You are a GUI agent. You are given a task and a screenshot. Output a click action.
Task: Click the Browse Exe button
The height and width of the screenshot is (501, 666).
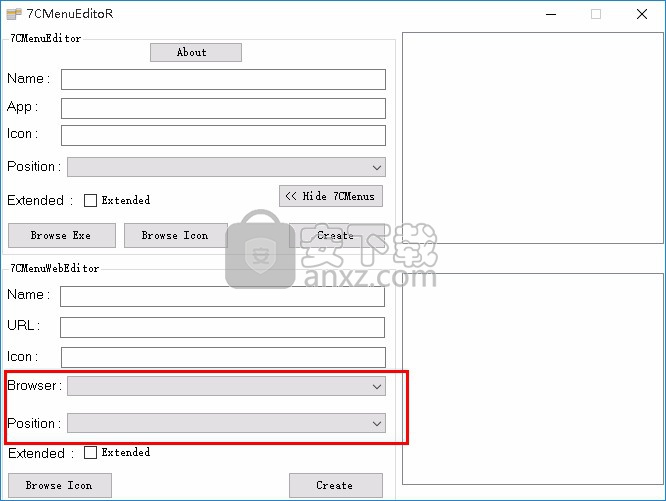tap(62, 235)
